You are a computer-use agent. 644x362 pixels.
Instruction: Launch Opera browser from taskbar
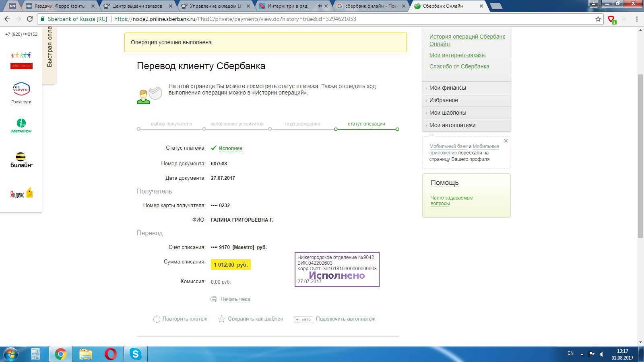pyautogui.click(x=110, y=354)
